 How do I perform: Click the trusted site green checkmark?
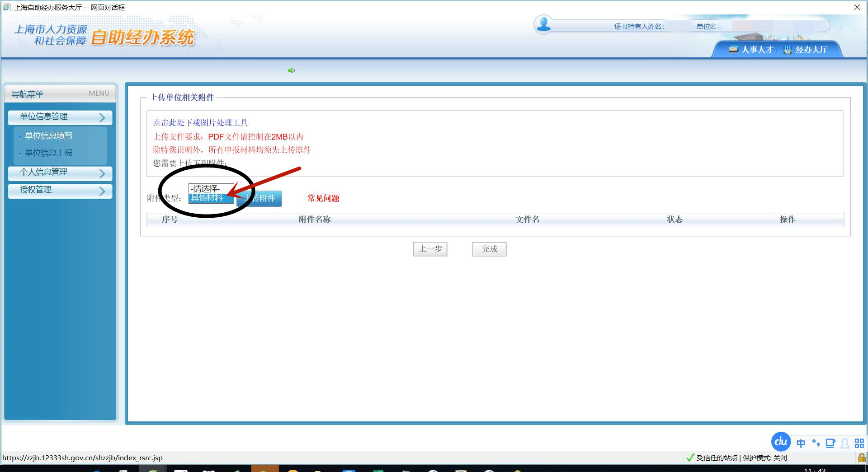(690, 458)
